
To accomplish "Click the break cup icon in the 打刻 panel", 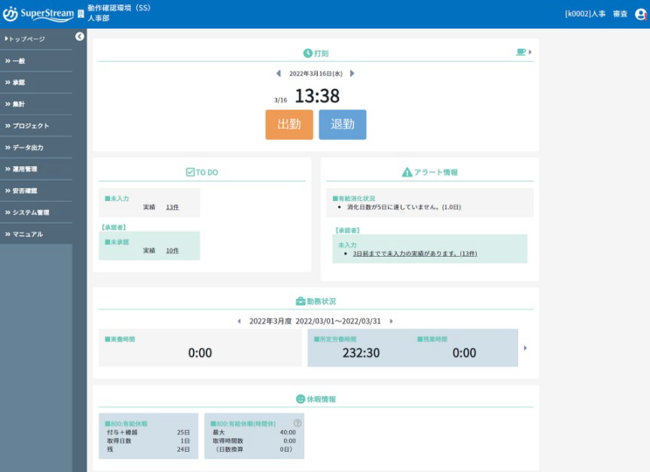I will [521, 52].
